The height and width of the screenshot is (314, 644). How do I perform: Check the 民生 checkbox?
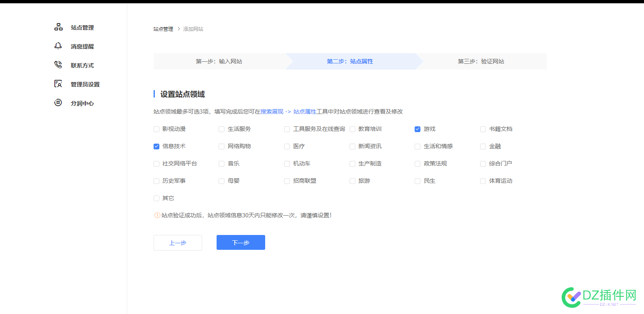point(418,181)
